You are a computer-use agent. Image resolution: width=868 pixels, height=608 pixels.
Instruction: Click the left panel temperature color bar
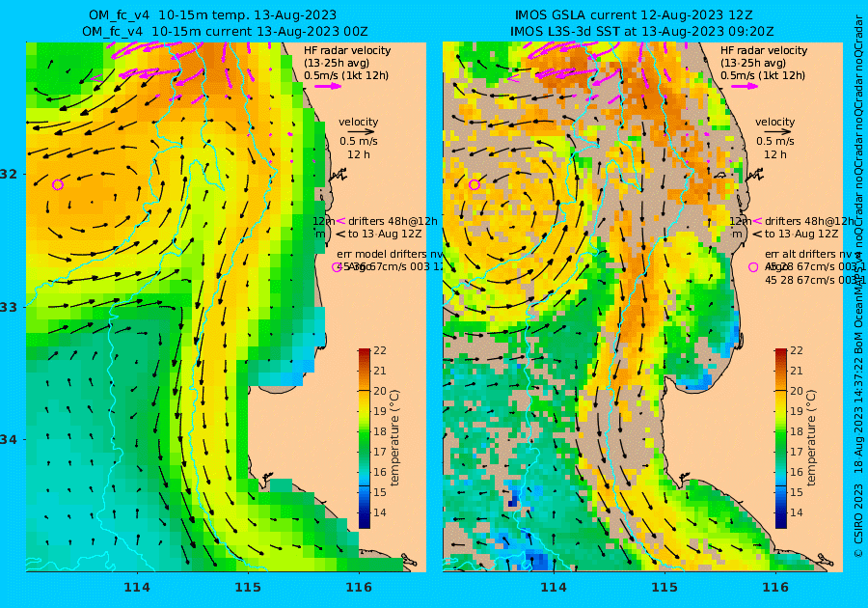(x=365, y=438)
